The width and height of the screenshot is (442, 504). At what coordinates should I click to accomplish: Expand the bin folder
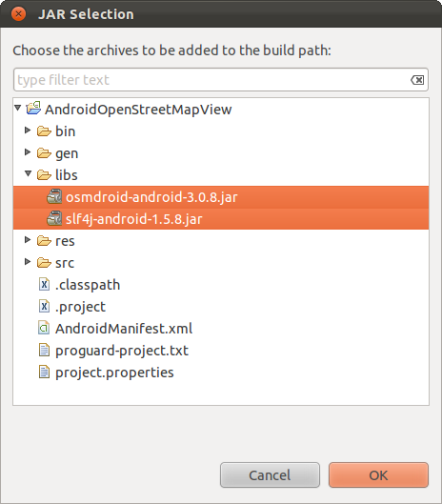(x=28, y=131)
